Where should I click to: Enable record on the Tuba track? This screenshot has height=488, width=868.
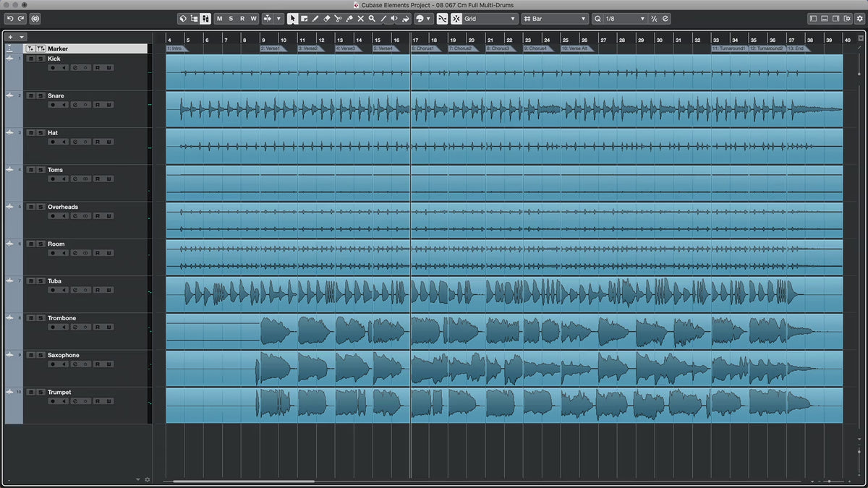(x=52, y=289)
